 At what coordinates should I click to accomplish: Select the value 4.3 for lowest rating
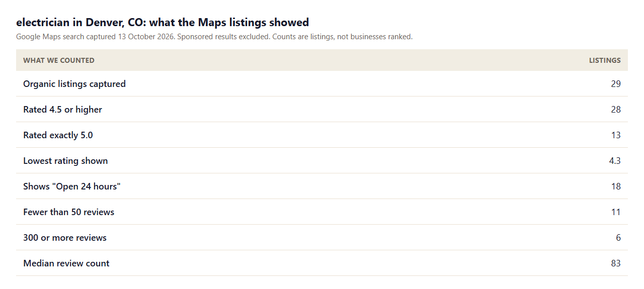615,161
